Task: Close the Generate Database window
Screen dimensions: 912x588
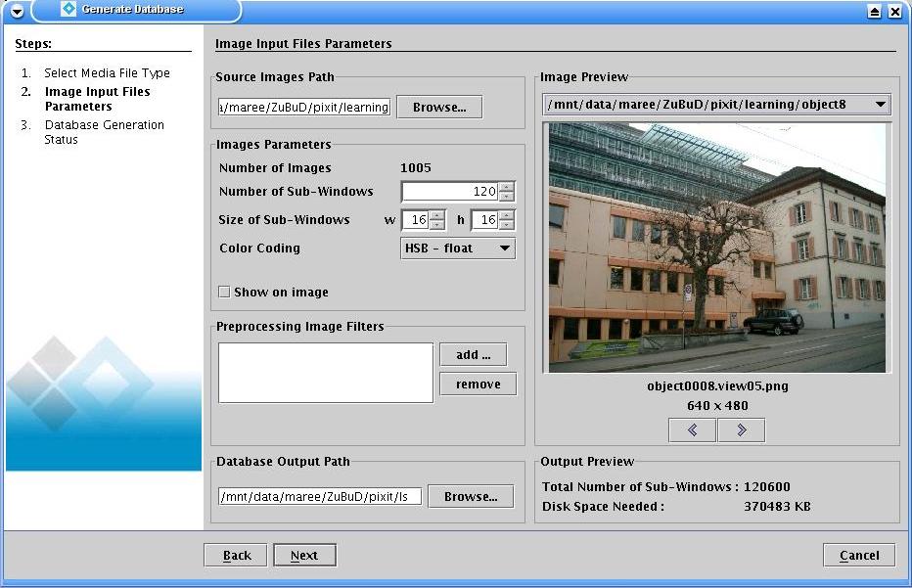Action: click(894, 12)
